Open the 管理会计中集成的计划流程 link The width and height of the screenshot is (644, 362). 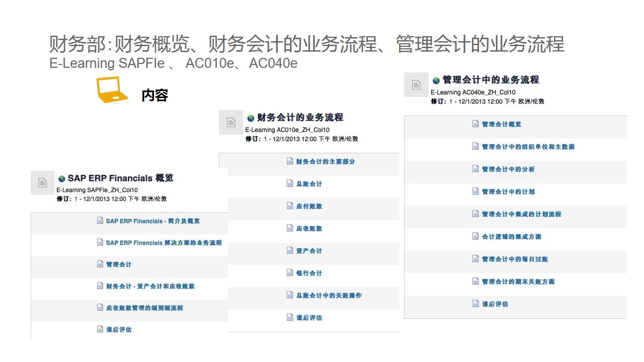point(521,214)
